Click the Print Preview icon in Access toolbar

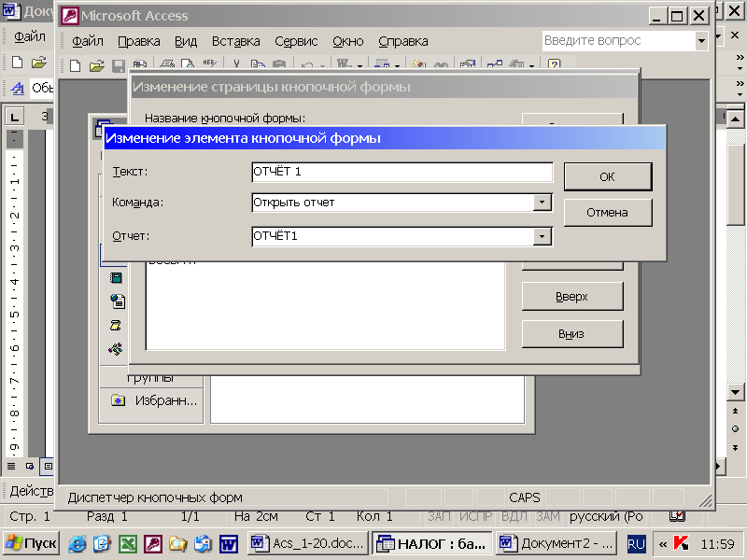189,64
